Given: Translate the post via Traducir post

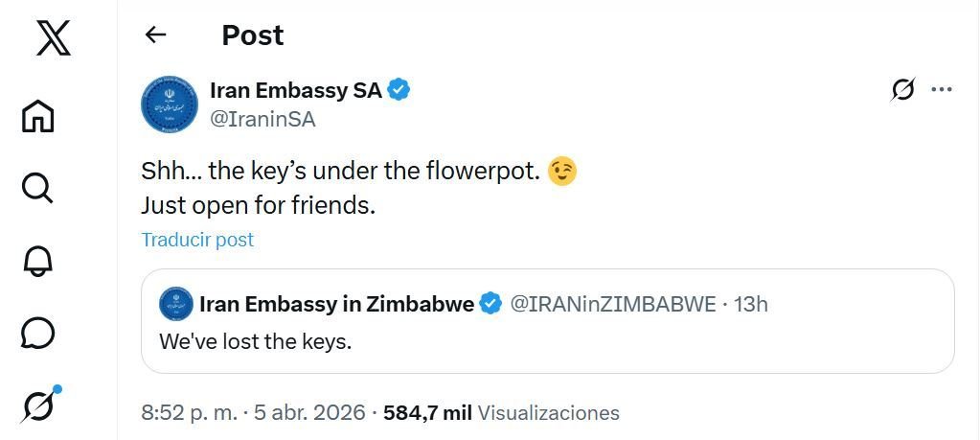Looking at the screenshot, I should [x=197, y=240].
